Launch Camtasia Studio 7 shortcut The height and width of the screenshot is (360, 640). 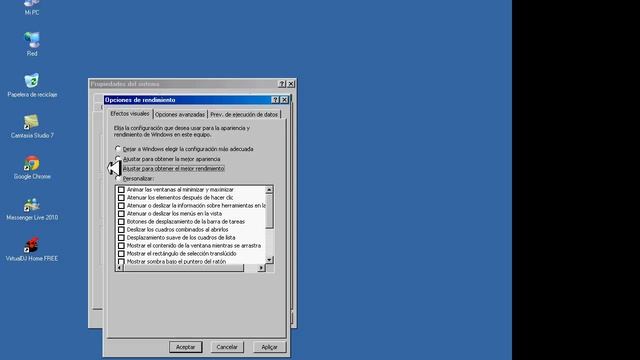point(32,126)
